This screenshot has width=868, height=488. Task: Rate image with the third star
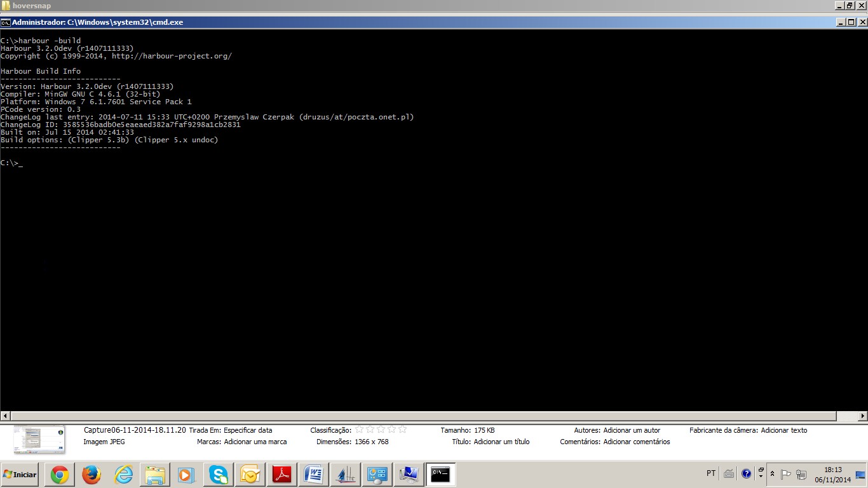click(381, 430)
